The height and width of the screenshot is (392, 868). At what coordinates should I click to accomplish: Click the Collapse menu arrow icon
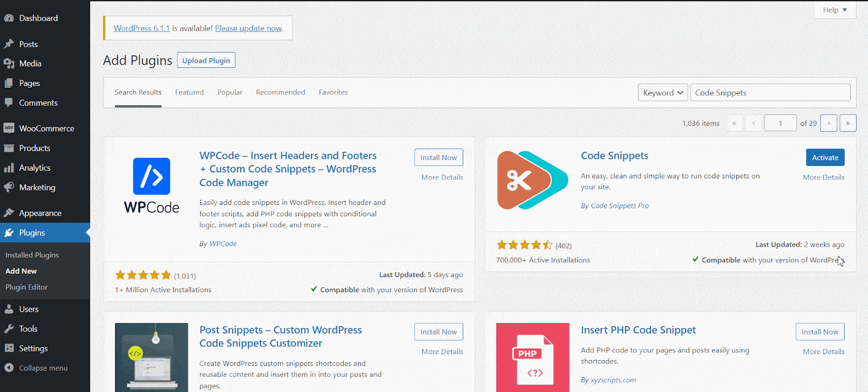[x=9, y=368]
